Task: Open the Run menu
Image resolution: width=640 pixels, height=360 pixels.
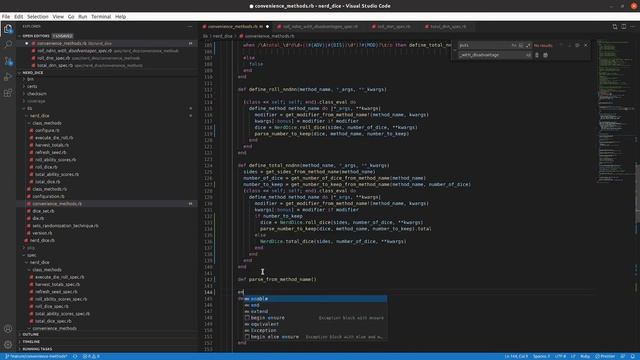Action: coord(82,17)
